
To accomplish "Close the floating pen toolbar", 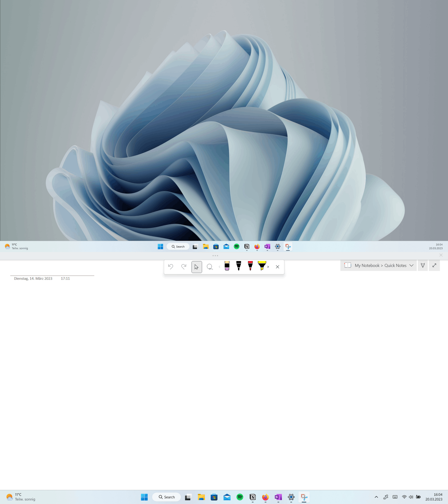I will tap(277, 267).
